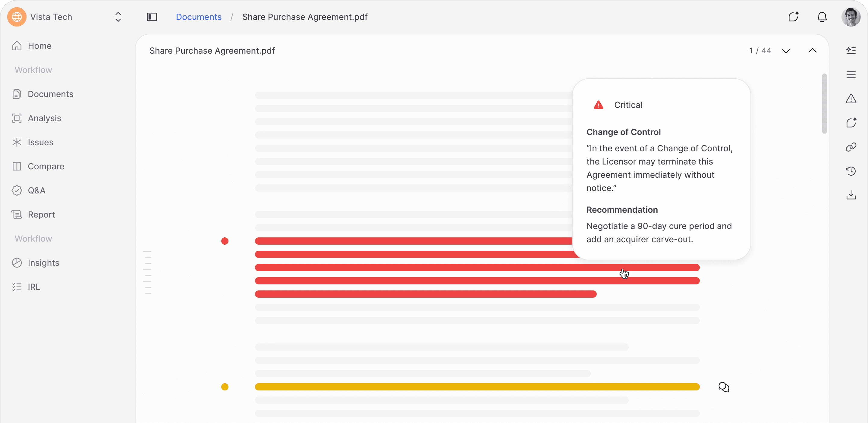The height and width of the screenshot is (423, 868).
Task: Open the AI summary sparkle list icon
Action: (x=851, y=51)
